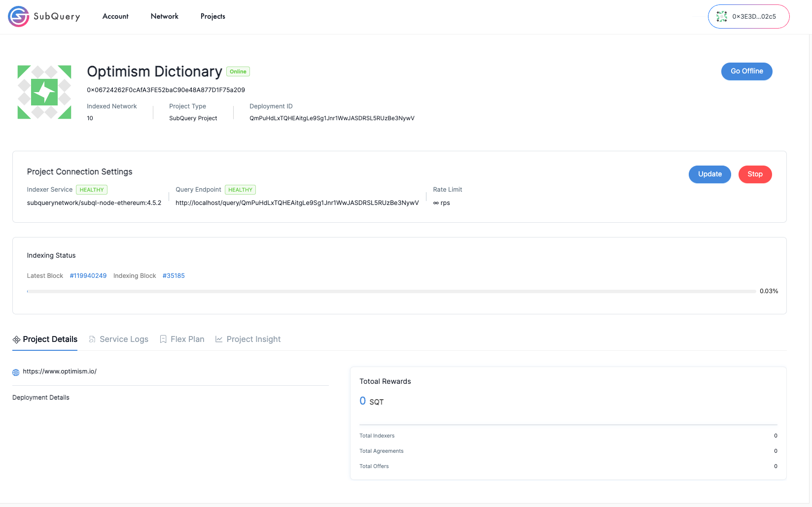Click the 0 SQT rewards value
This screenshot has height=507, width=812.
[372, 401]
